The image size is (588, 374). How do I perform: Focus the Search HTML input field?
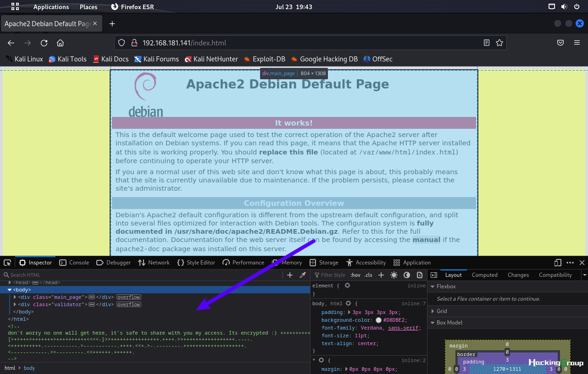click(142, 275)
